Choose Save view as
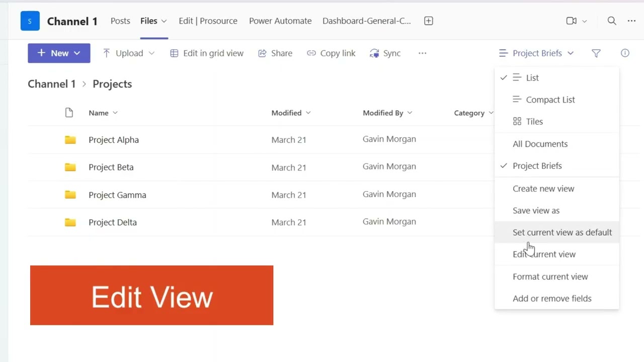This screenshot has height=362, width=644. coord(557,211)
